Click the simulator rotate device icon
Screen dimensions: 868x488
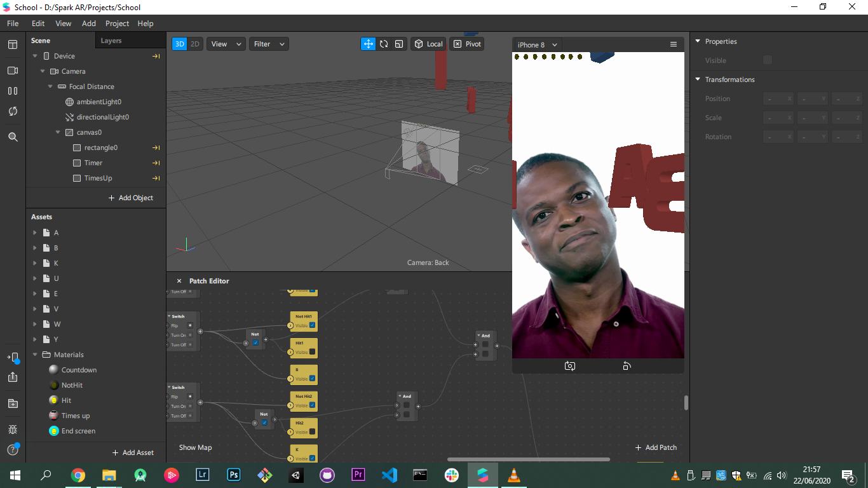(627, 366)
